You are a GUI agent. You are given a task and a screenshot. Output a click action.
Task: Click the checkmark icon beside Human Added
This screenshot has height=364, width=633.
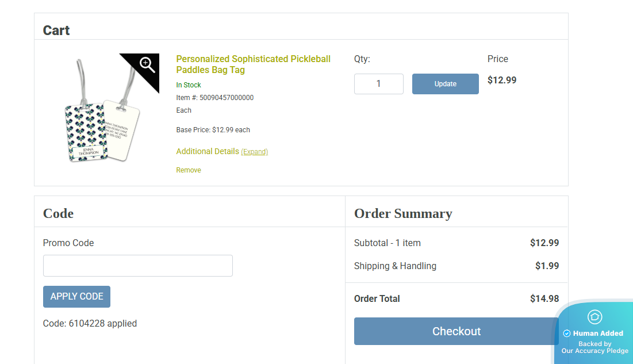pos(566,334)
